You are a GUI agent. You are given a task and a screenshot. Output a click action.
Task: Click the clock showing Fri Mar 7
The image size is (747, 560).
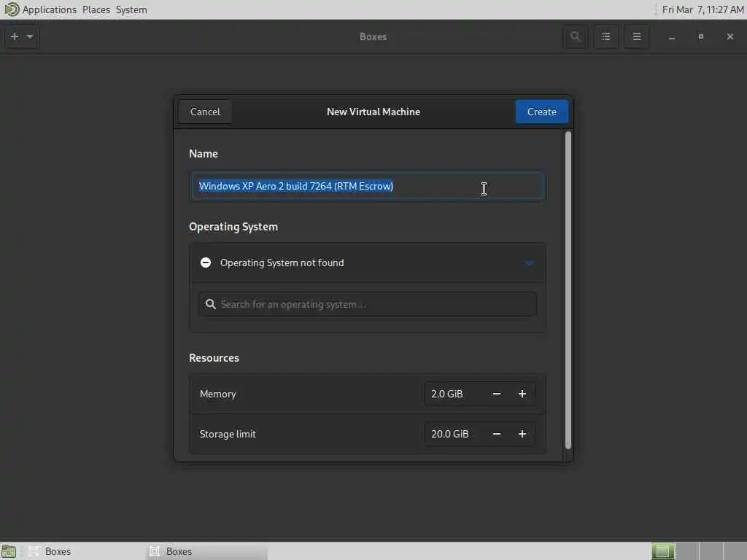(x=703, y=9)
